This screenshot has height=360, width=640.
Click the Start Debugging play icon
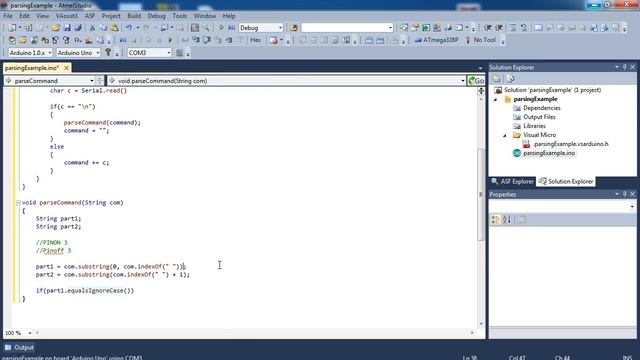(x=221, y=28)
